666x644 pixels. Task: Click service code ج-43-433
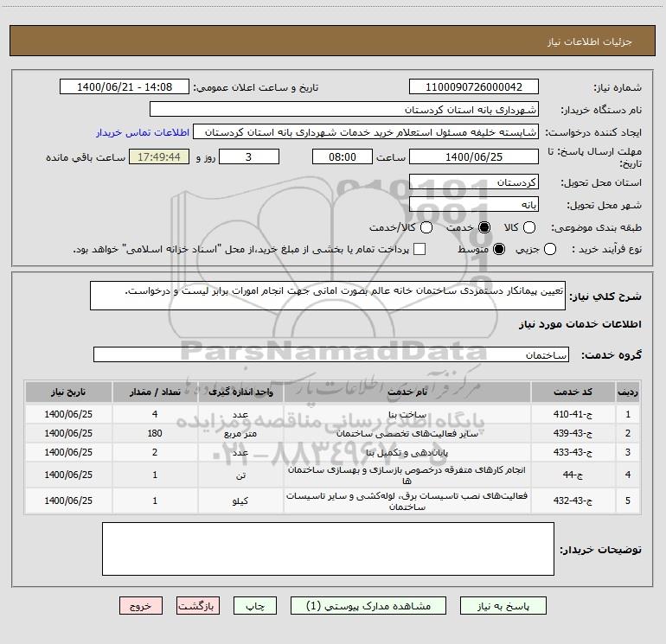click(573, 453)
